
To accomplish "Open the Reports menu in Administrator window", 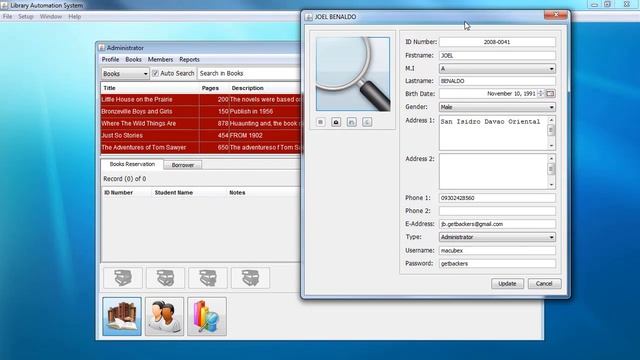I will [189, 60].
